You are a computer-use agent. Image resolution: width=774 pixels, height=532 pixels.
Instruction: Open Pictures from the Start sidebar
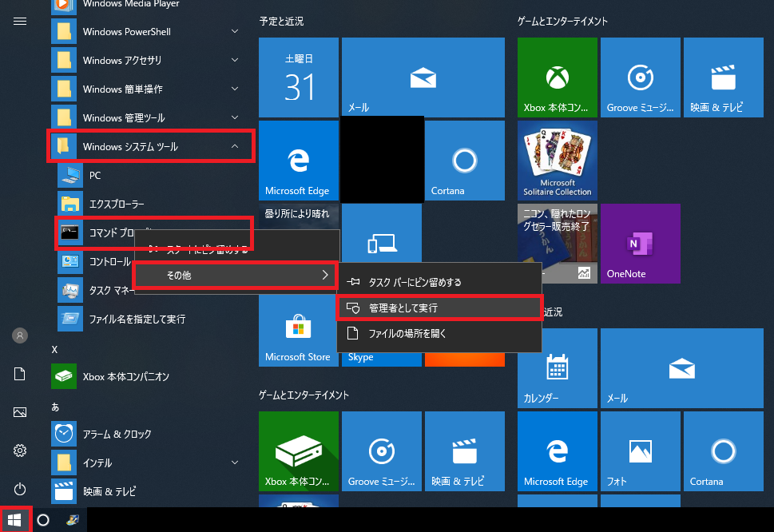(x=20, y=412)
